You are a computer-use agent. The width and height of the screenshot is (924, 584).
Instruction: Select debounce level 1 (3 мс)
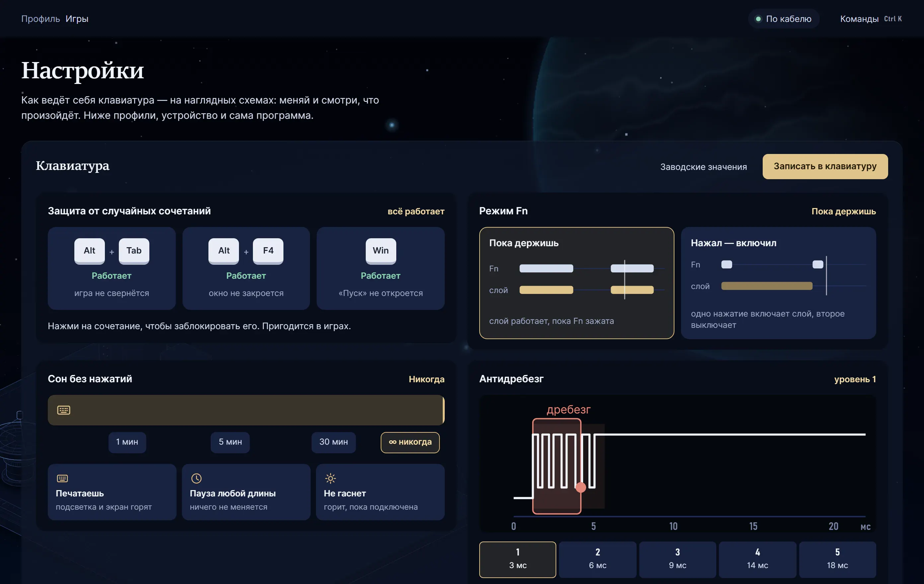tap(517, 559)
